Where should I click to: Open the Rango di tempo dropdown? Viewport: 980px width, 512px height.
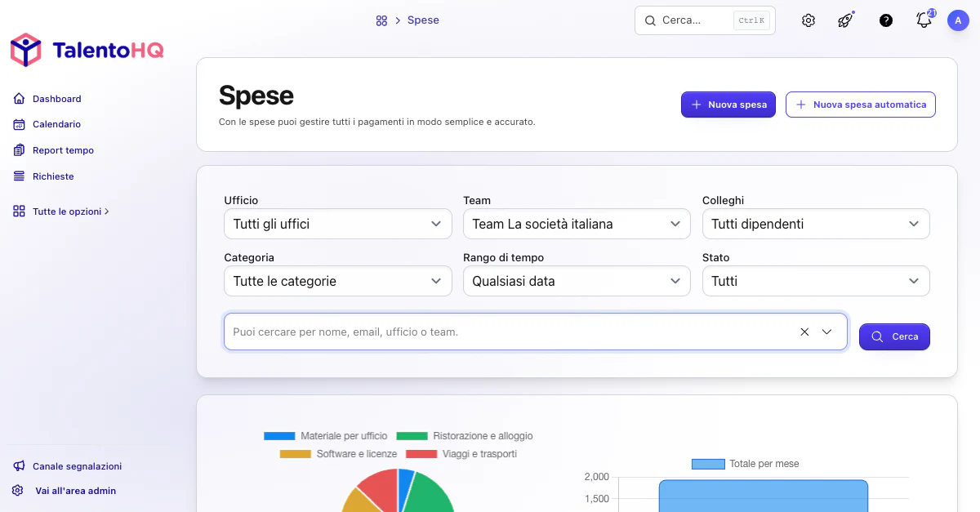577,281
